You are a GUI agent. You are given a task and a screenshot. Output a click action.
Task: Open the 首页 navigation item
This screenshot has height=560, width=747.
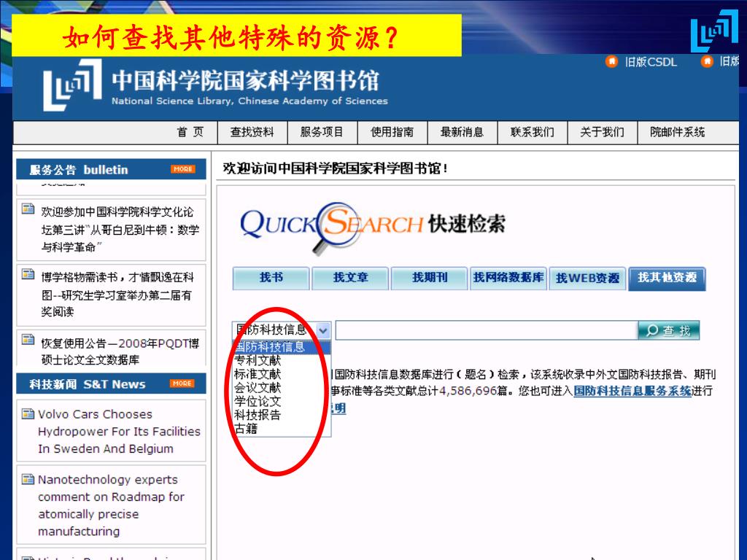click(x=190, y=132)
